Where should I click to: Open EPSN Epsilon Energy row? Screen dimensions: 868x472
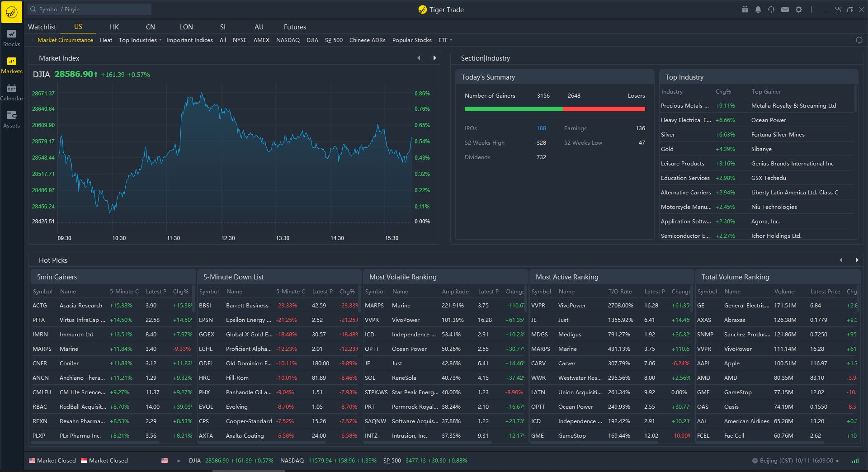click(278, 320)
